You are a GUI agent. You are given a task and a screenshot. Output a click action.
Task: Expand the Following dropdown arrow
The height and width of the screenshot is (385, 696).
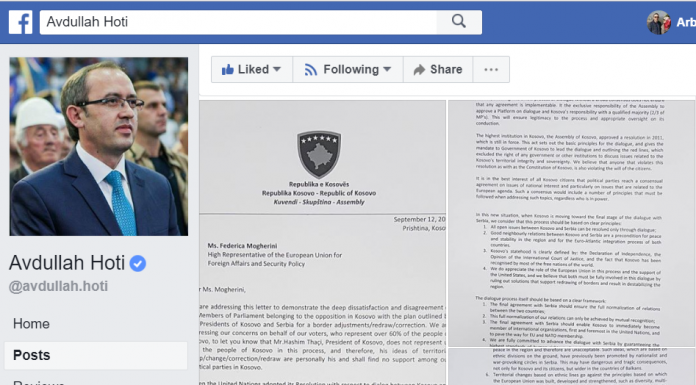(387, 69)
